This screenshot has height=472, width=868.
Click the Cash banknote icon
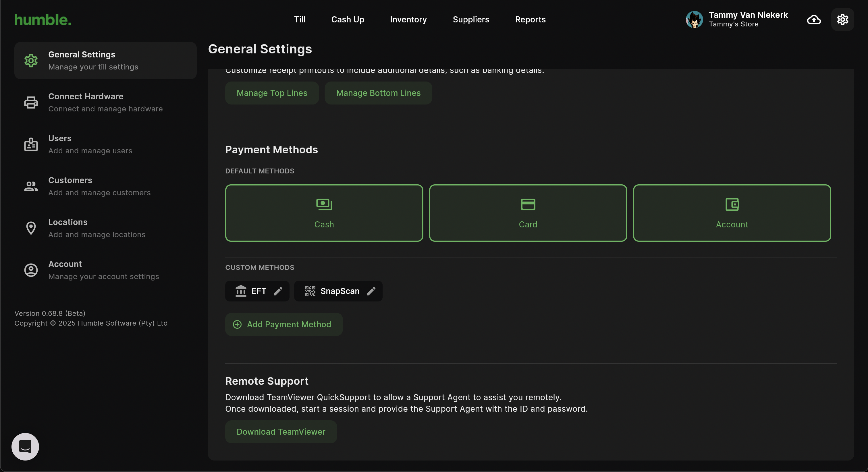tap(324, 204)
